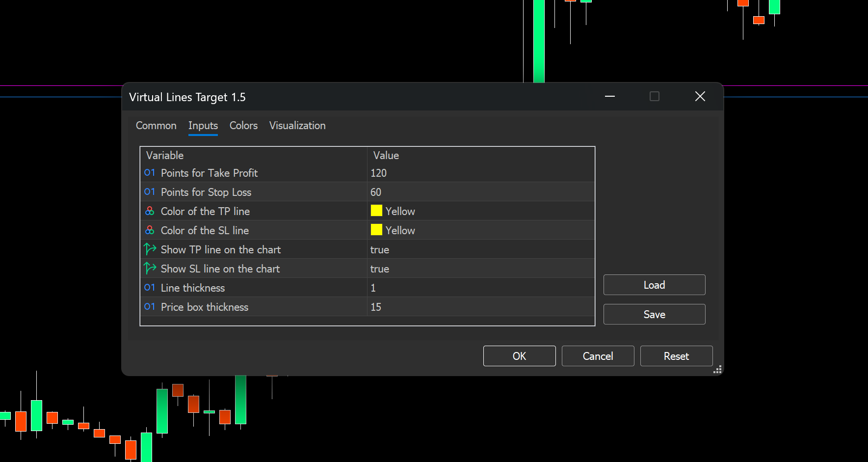Edit the Take Profit value 120
This screenshot has width=868, height=462.
379,173
